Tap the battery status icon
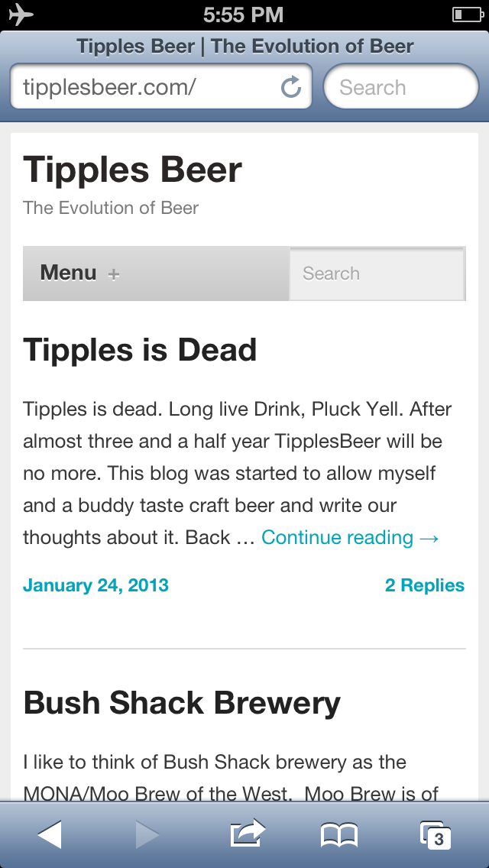 (466, 15)
